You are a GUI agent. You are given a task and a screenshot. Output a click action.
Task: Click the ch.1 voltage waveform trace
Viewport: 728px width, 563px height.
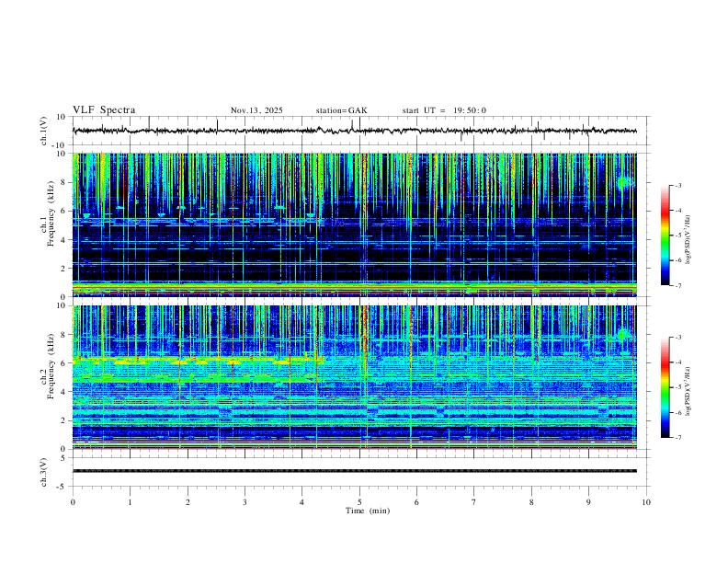354,131
